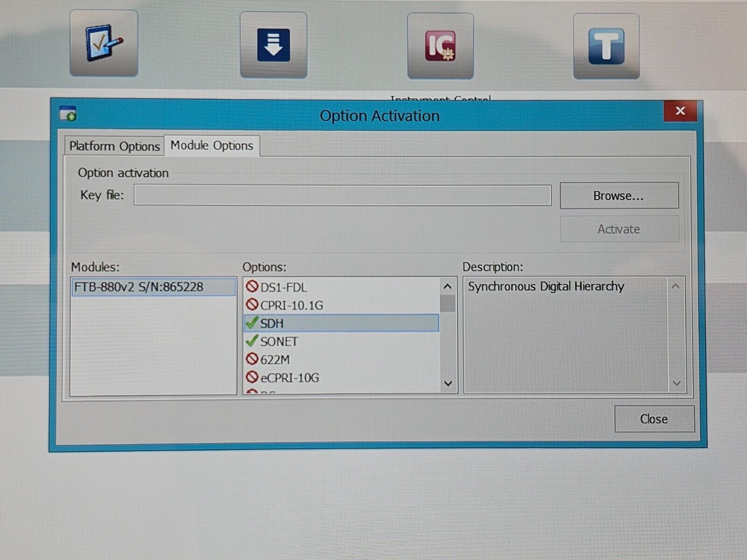Open the blue T icon tile
The height and width of the screenshot is (560, 747).
tap(606, 46)
